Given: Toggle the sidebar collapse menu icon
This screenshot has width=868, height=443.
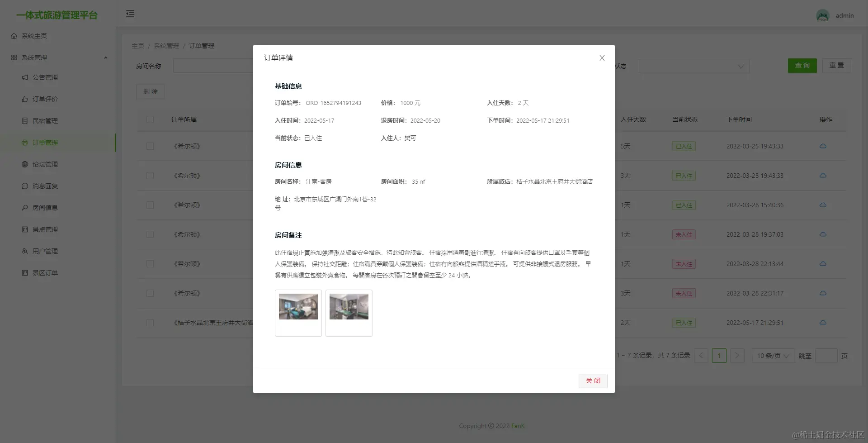Looking at the screenshot, I should (x=130, y=14).
